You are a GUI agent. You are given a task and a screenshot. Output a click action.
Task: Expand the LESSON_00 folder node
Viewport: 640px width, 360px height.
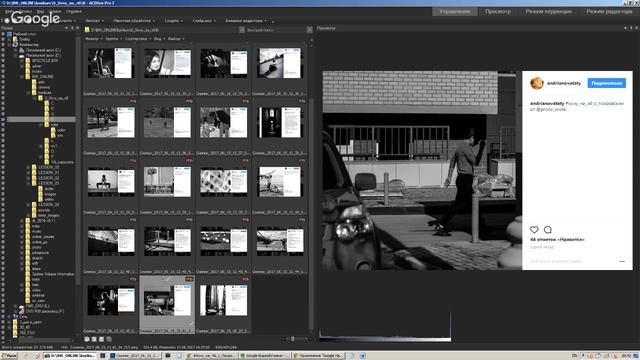28,167
